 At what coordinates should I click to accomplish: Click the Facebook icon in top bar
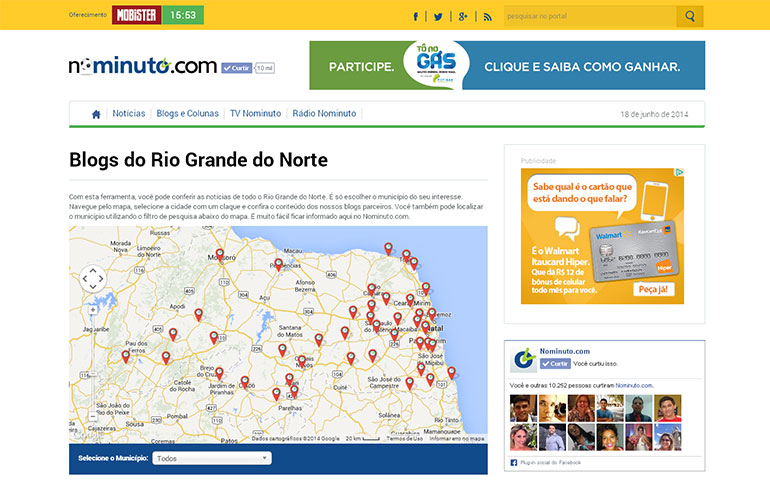coord(415,16)
